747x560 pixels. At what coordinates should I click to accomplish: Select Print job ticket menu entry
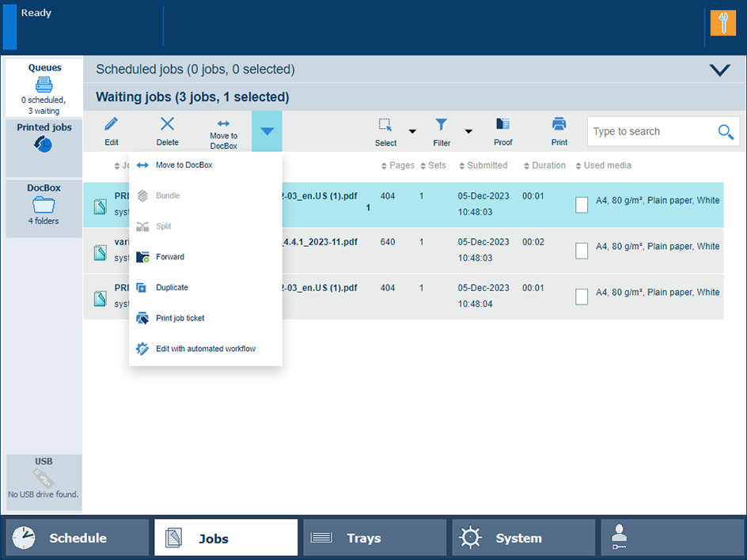click(x=180, y=319)
